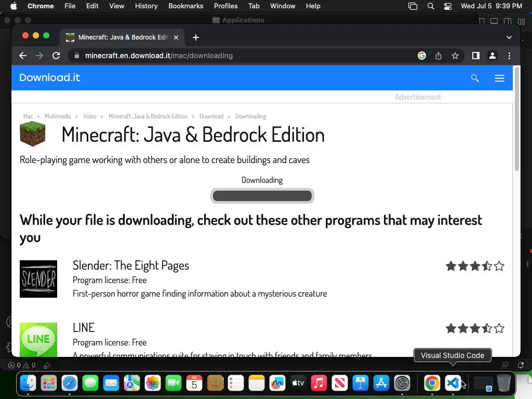
Task: Open the Chrome profile avatar
Action: 493,56
